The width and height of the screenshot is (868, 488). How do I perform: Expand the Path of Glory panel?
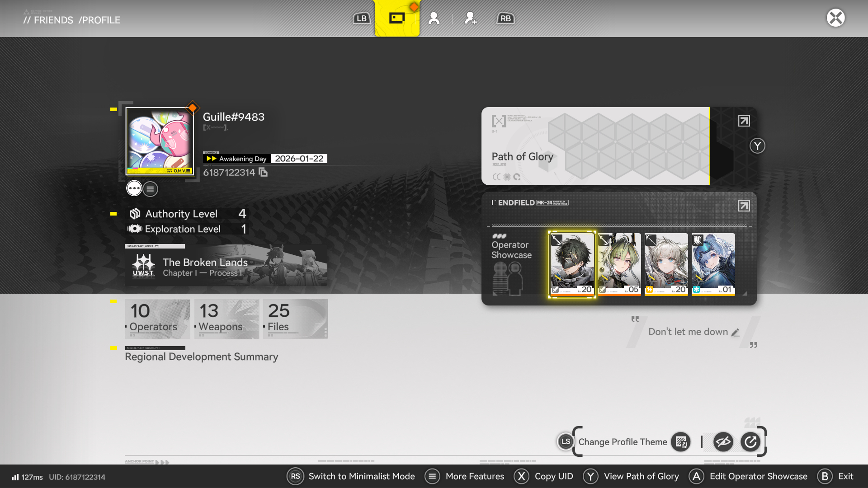tap(744, 121)
